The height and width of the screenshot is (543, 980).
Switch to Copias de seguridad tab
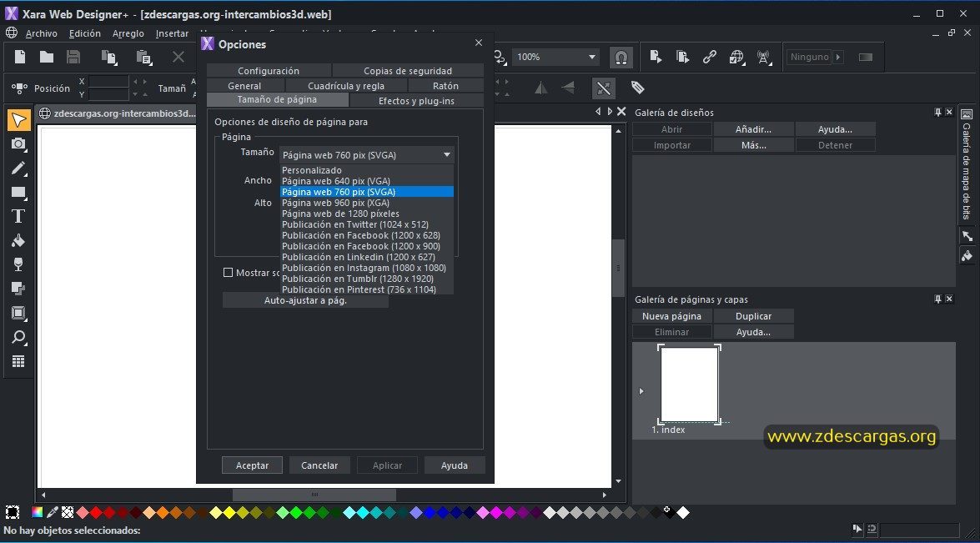(x=408, y=71)
